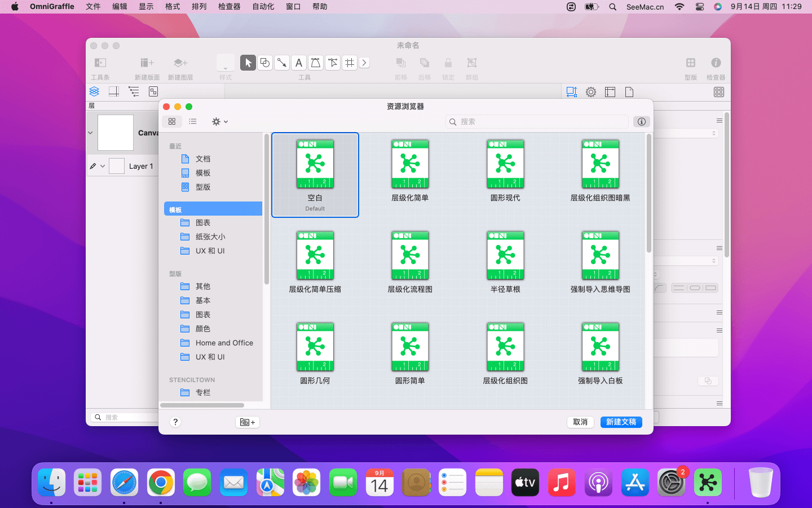Switch resource browser to list view
The image size is (812, 508).
[x=193, y=121]
